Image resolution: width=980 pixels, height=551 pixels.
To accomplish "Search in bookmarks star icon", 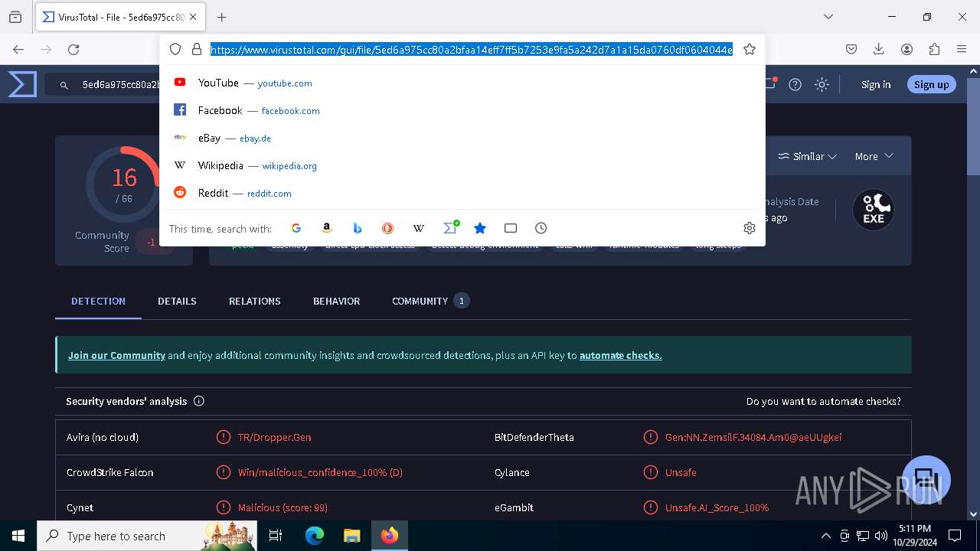I will point(480,228).
